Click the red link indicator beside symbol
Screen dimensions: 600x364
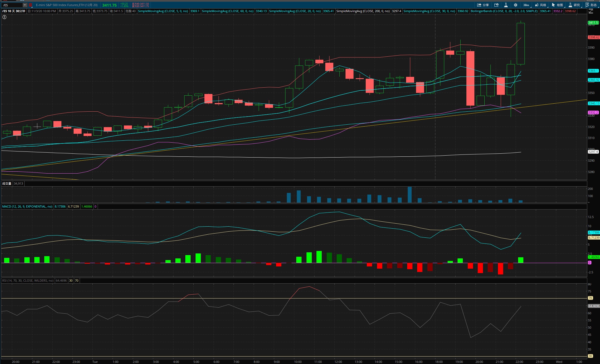point(30,5)
